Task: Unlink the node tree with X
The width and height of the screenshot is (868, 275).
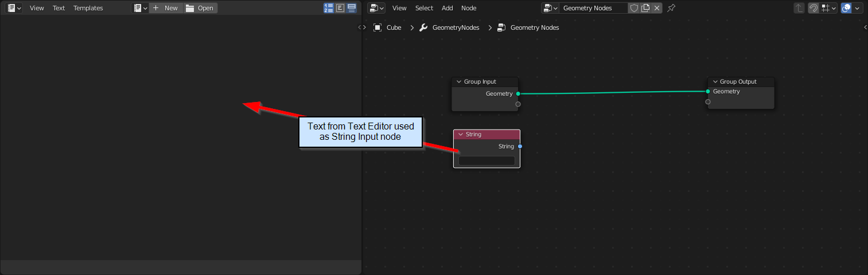Action: (657, 8)
